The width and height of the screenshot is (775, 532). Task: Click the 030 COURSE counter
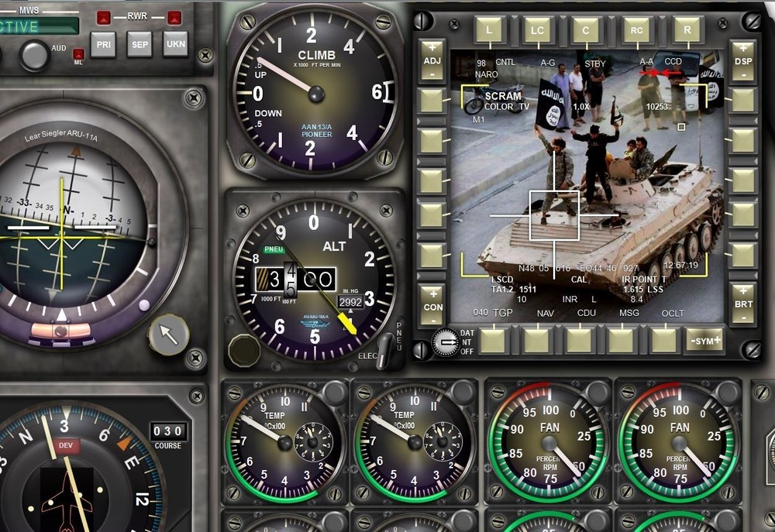(x=168, y=431)
